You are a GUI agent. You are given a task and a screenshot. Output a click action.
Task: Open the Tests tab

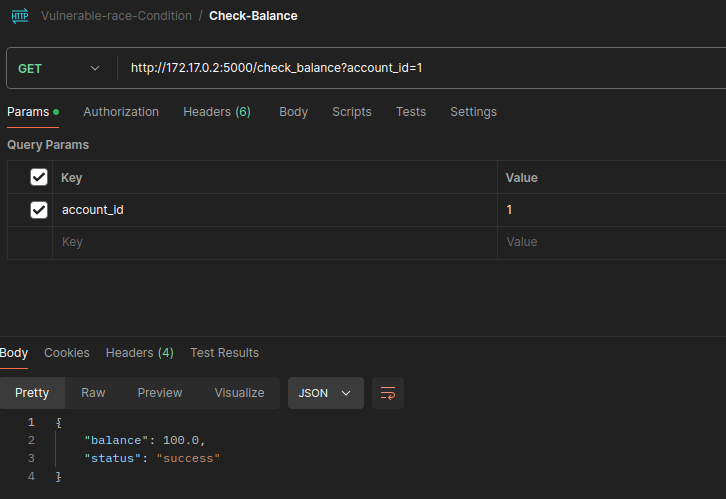[411, 112]
